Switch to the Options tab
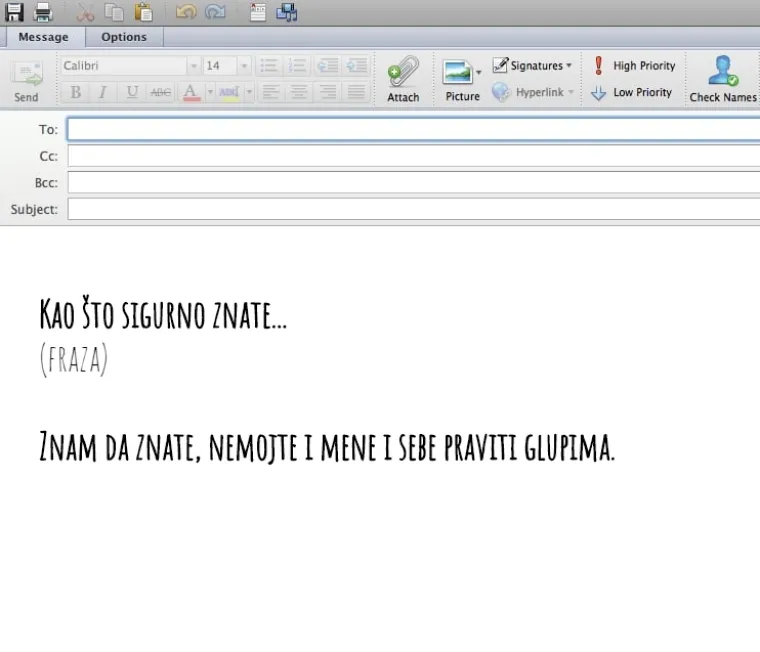 pos(124,37)
